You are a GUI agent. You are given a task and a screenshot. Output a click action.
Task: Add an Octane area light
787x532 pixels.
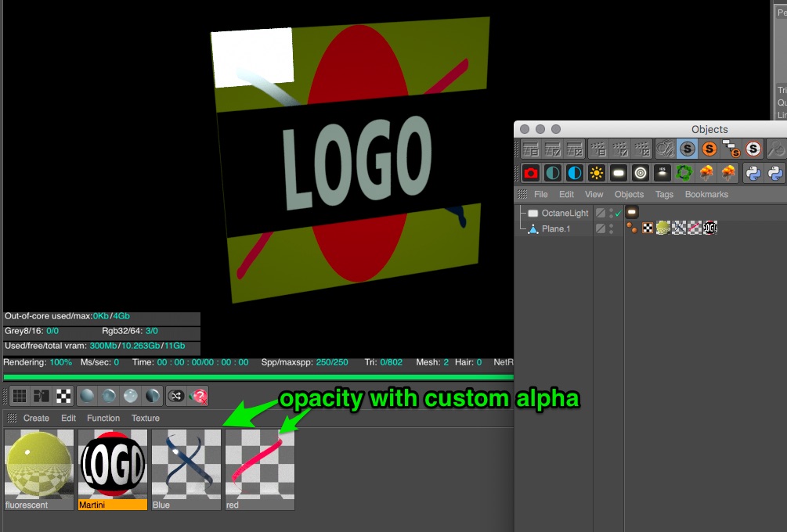point(619,174)
